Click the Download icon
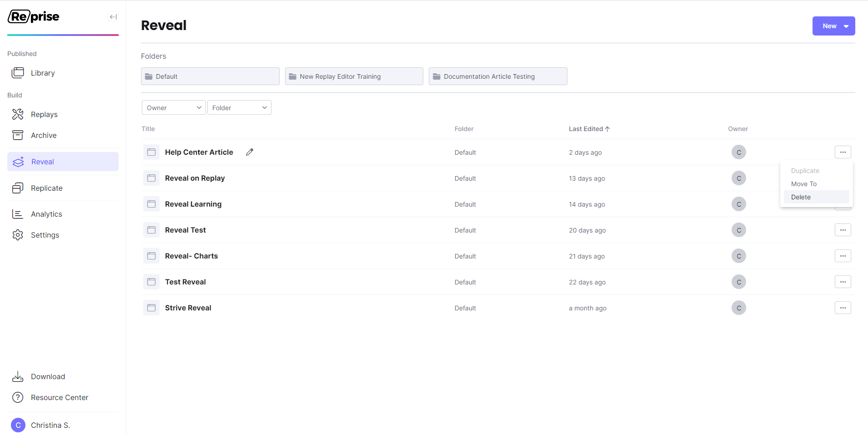Viewport: 868px width, 436px height. (18, 376)
